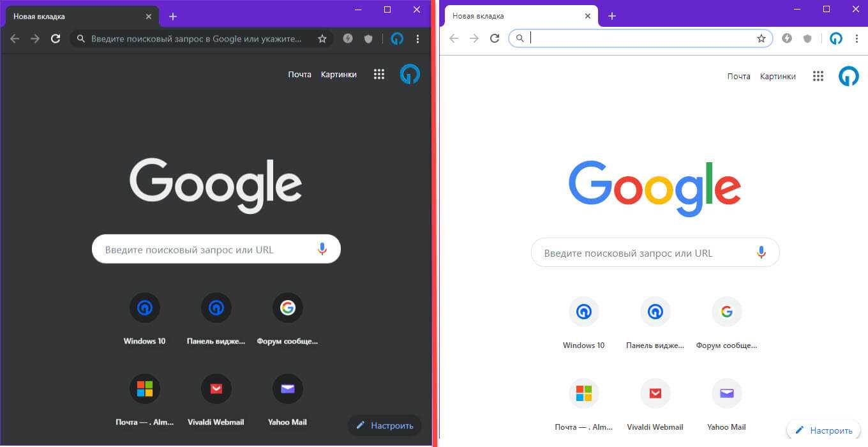868x447 pixels.
Task: Focus the address bar in light window
Action: [641, 38]
